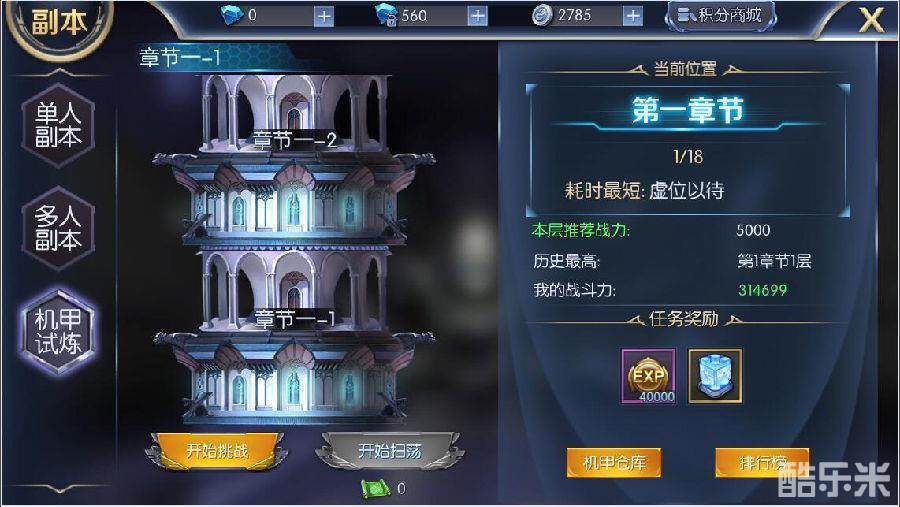Viewport: 900px width, 507px height.
Task: Select the 章节一-2 tower floor
Action: pos(294,158)
